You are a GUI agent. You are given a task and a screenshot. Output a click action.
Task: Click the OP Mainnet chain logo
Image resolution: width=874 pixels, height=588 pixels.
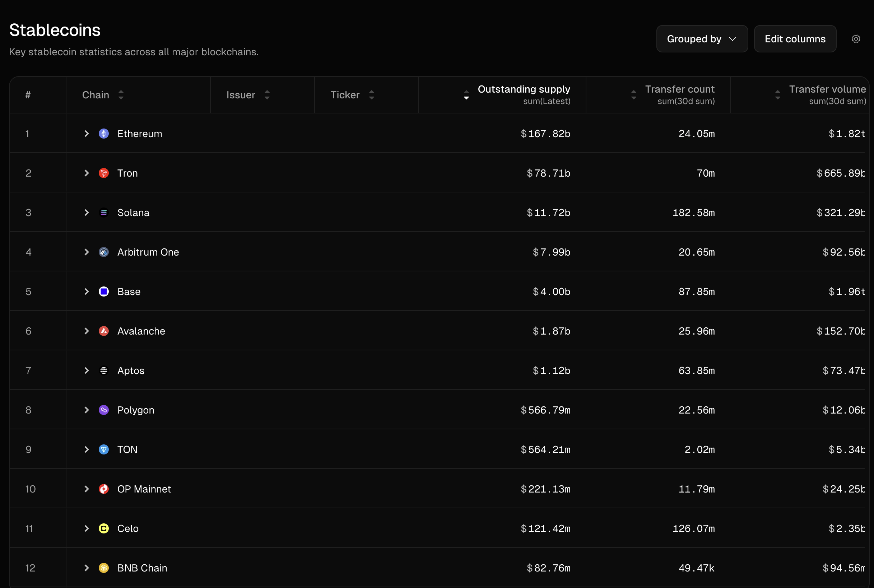(x=104, y=489)
